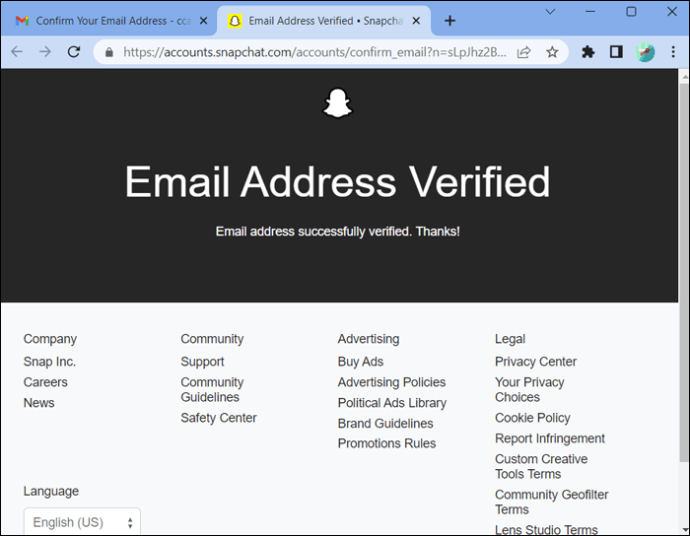Click the browser forward arrow

[45, 52]
